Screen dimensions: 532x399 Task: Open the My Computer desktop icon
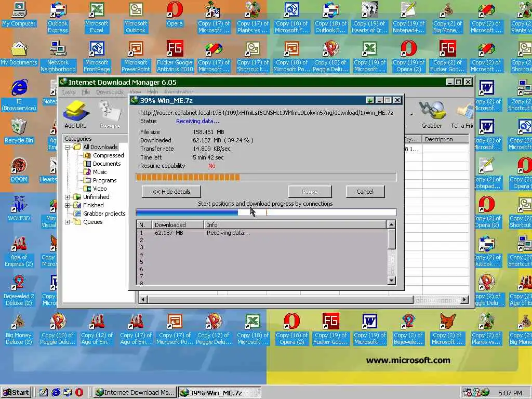tap(19, 15)
